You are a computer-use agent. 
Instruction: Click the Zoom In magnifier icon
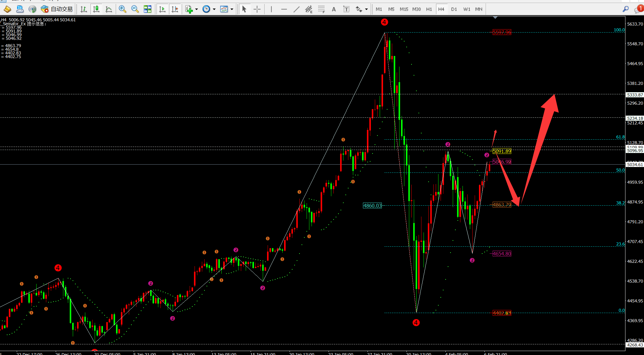click(122, 9)
